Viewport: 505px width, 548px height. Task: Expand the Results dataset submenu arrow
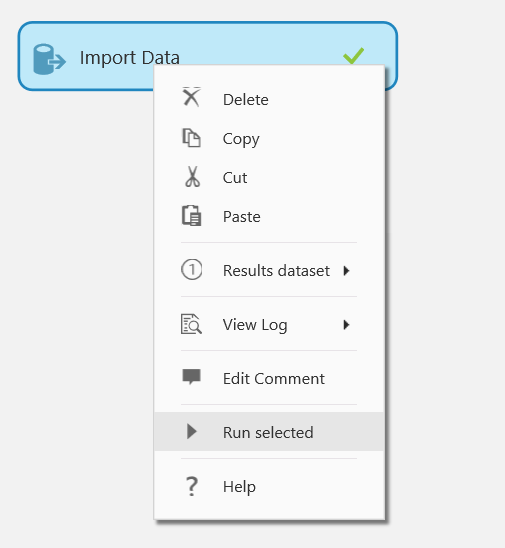point(346,271)
